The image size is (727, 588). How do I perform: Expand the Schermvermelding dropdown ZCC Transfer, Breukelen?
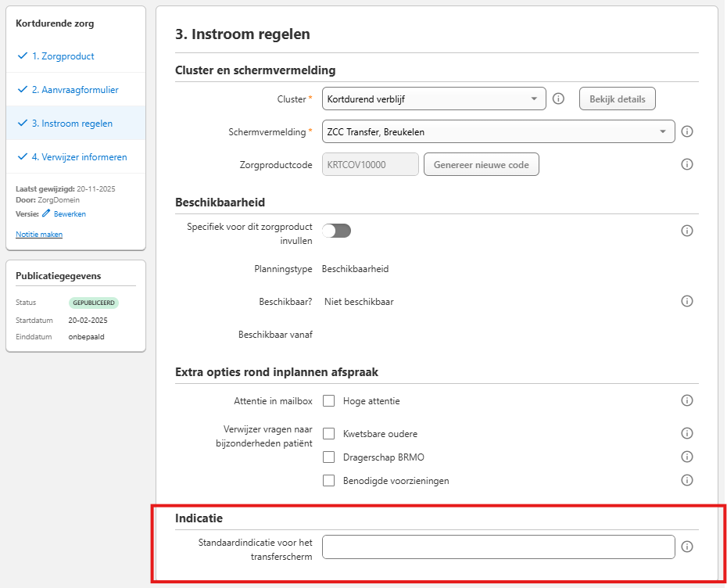[499, 131]
